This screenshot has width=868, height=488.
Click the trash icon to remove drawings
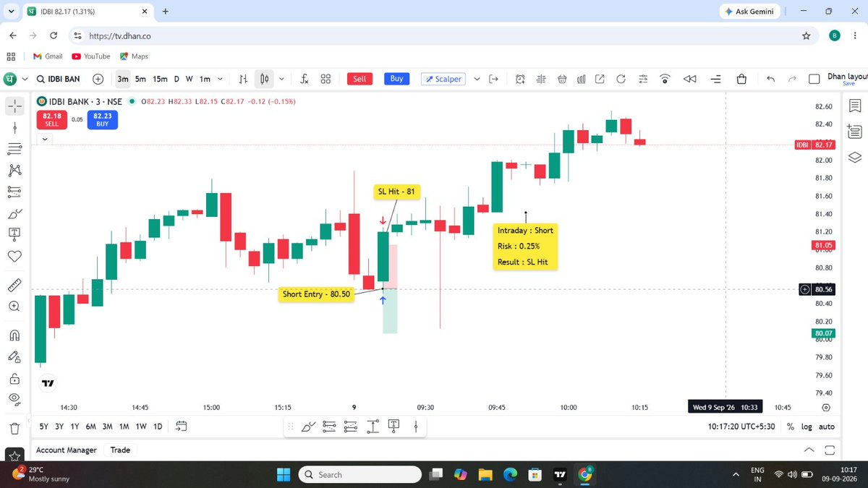(14, 428)
